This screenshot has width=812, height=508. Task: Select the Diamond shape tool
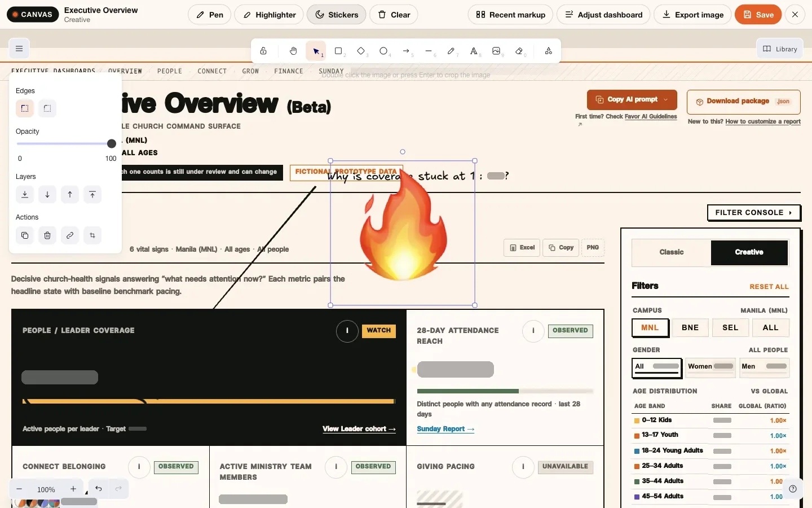[361, 51]
